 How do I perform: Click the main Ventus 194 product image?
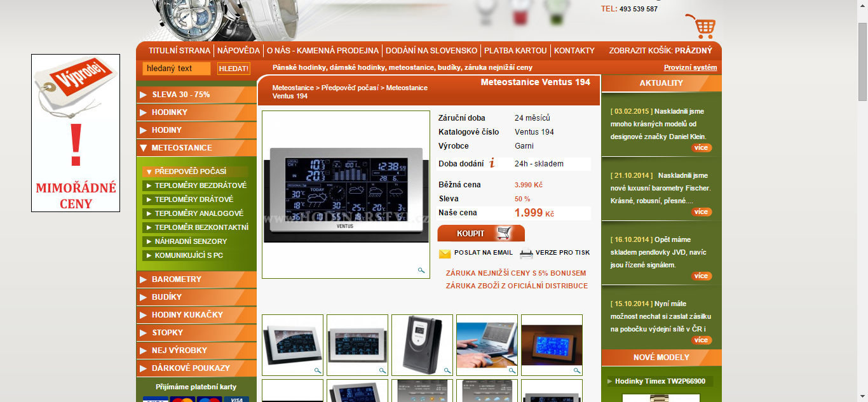pos(346,195)
